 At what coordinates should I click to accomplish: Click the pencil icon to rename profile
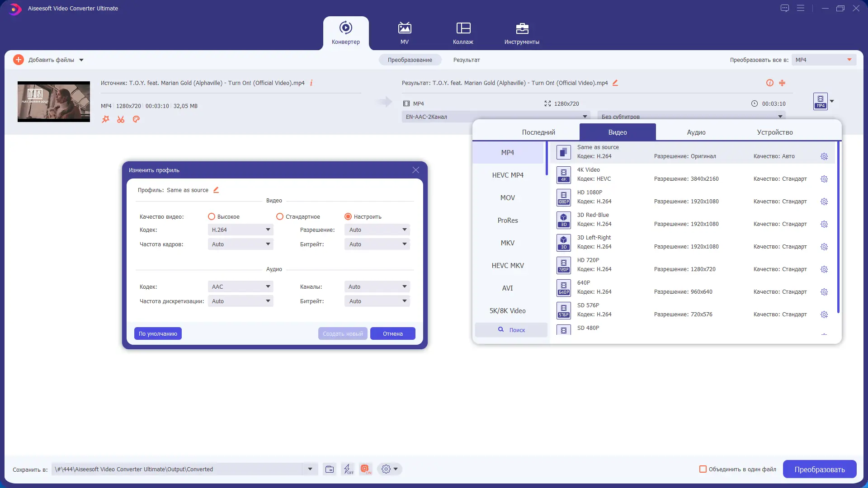216,190
